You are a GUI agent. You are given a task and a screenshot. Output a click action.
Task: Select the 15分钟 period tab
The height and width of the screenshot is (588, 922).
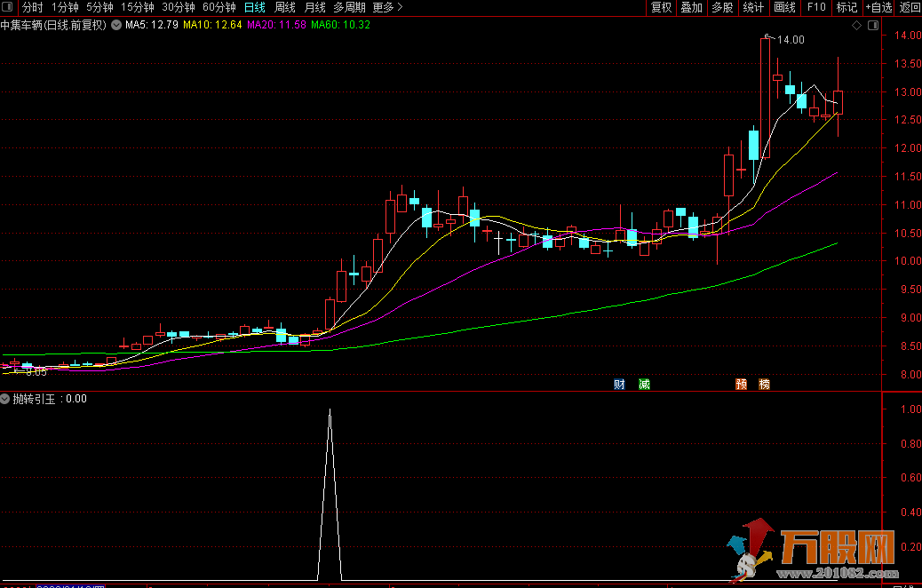137,7
